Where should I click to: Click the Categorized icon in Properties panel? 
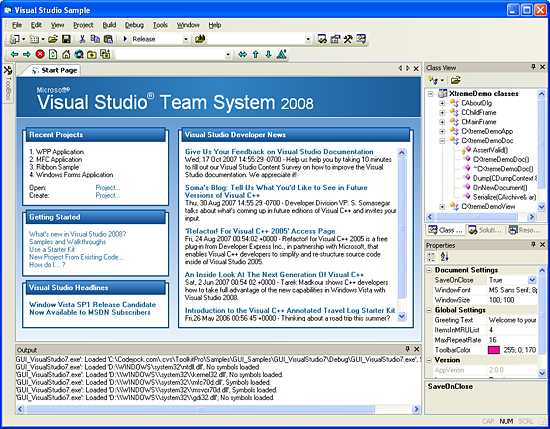(x=432, y=257)
